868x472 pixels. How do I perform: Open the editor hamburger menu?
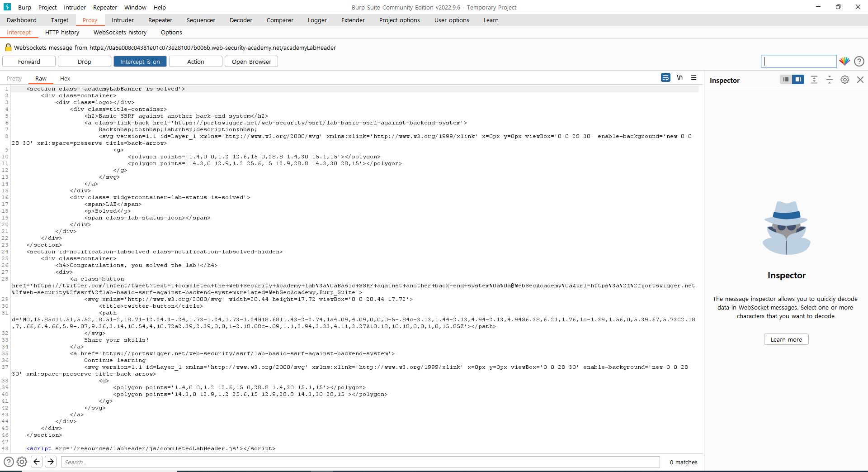(693, 78)
